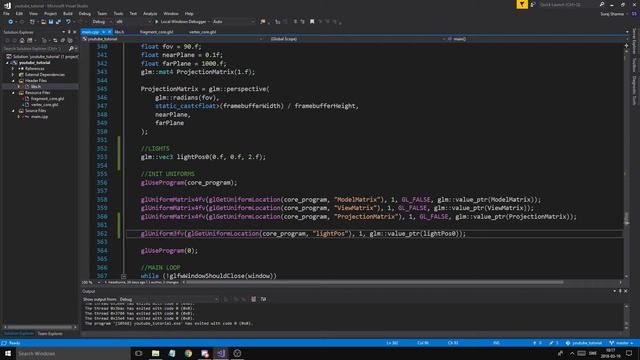Viewport: 640px width, 360px height.
Task: Collapse the while loop at line 367
Action: 124,276
